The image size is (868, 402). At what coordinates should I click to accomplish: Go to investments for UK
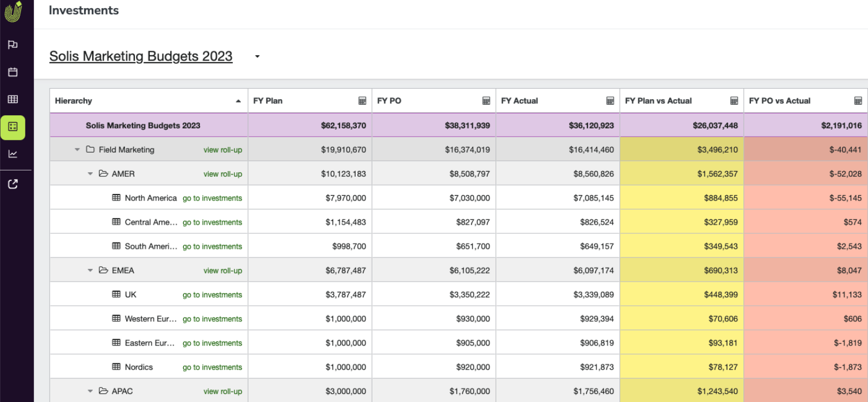212,295
